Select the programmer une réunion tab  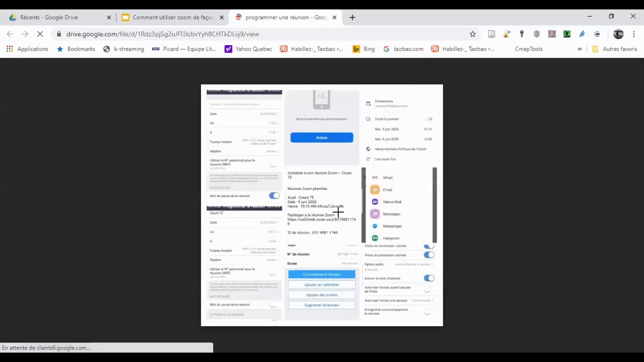click(x=285, y=17)
